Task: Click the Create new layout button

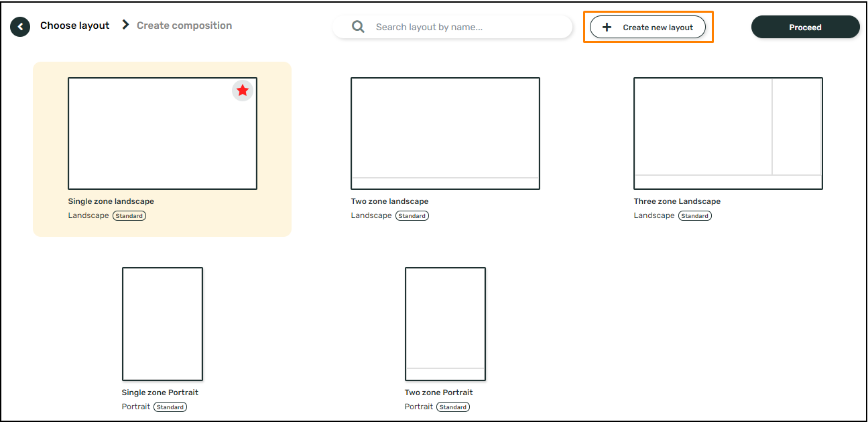Action: (647, 27)
